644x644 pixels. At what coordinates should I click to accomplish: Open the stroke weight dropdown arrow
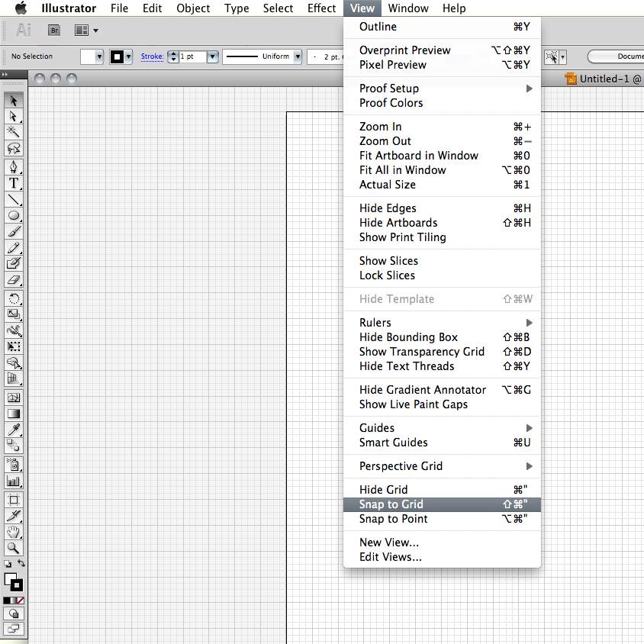(x=212, y=56)
